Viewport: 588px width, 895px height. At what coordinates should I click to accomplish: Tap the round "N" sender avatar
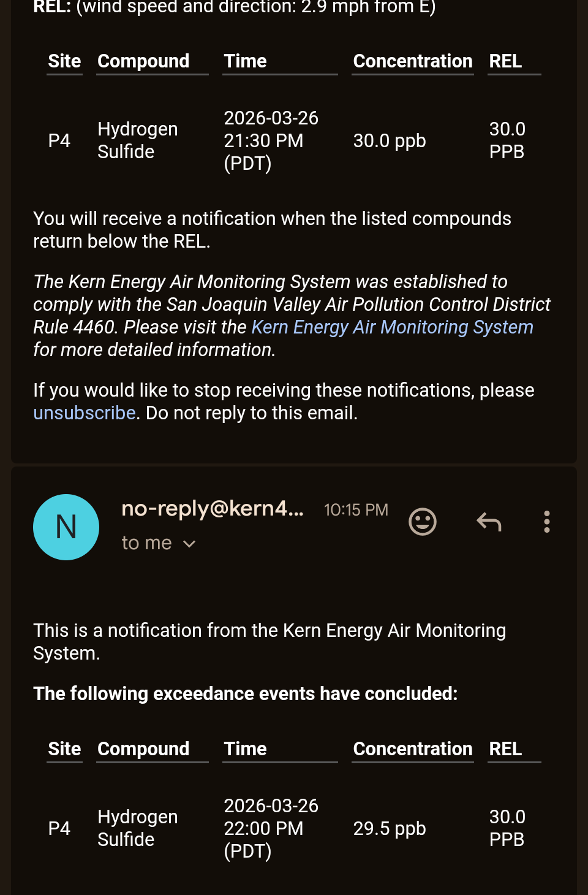tap(66, 527)
